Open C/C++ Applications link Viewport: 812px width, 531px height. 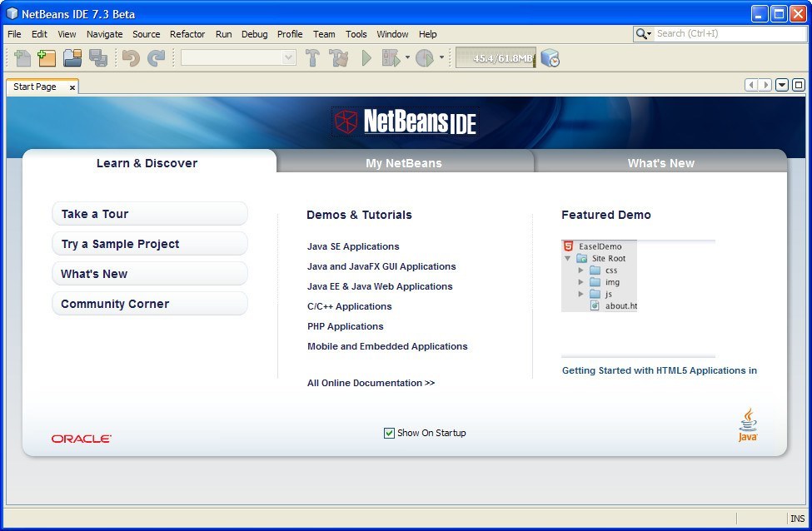(350, 306)
